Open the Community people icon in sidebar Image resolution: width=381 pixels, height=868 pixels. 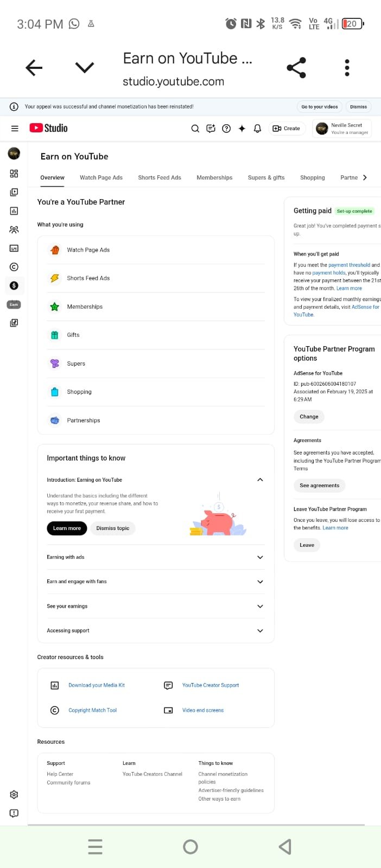tap(14, 229)
